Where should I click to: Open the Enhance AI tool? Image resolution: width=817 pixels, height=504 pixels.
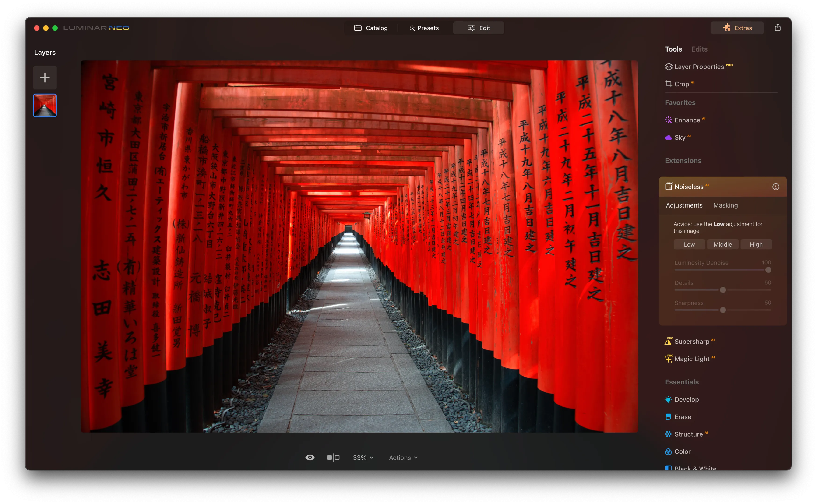point(687,120)
